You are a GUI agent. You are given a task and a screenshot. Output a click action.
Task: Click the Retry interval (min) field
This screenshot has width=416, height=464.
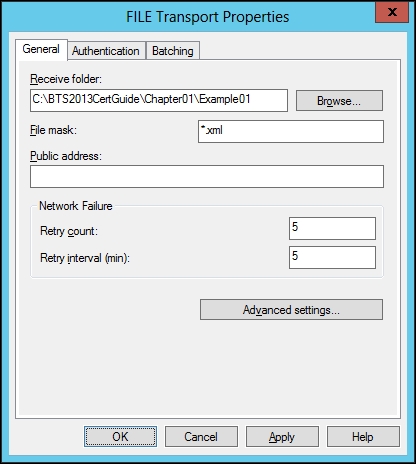pos(332,257)
